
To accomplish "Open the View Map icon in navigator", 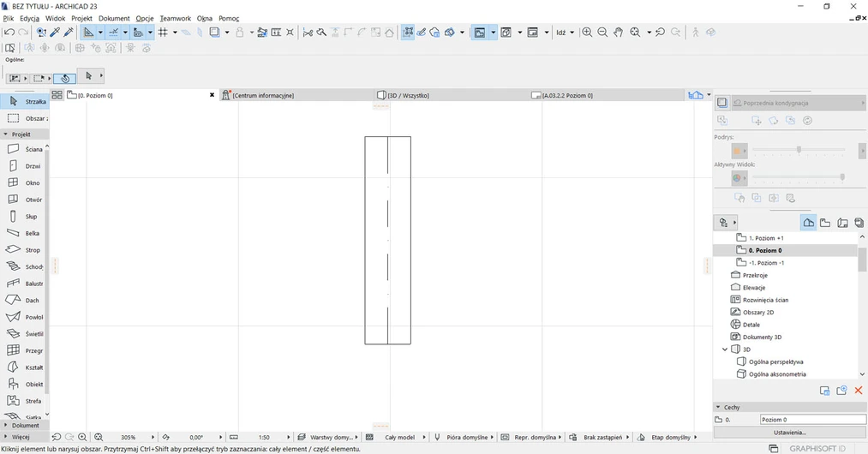I will click(x=825, y=223).
